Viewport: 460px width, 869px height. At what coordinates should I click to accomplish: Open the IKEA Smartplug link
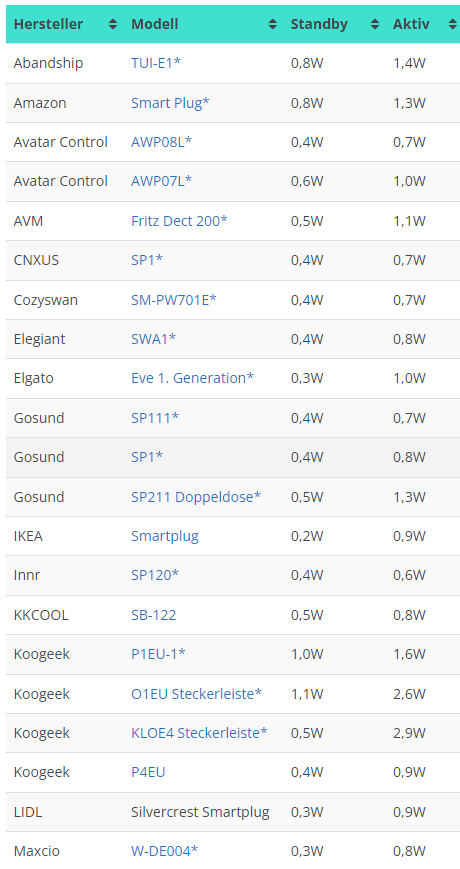(x=165, y=536)
